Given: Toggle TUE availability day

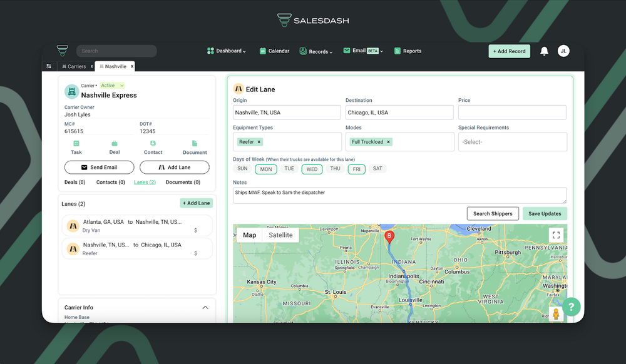Looking at the screenshot, I should click(289, 169).
